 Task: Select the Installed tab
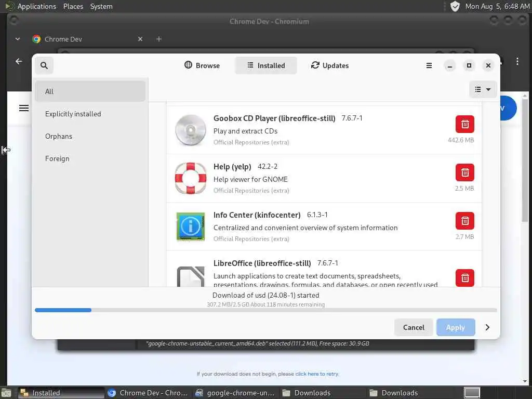click(x=266, y=65)
